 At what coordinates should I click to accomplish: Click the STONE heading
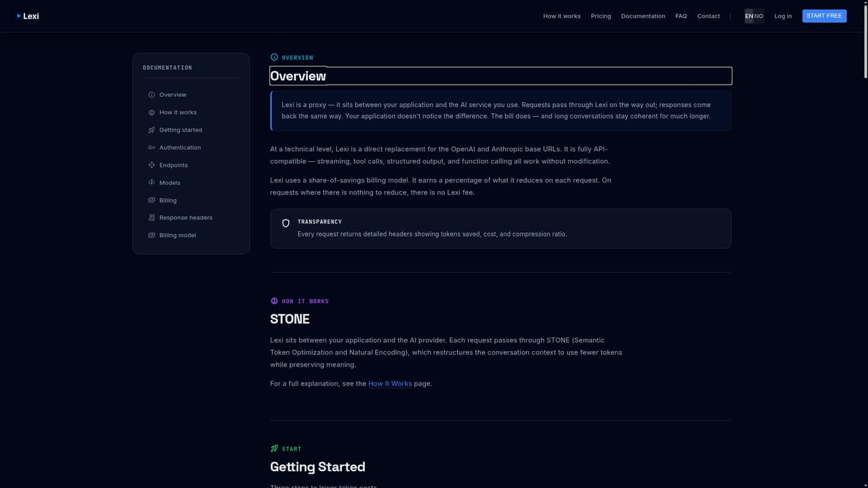tap(290, 319)
